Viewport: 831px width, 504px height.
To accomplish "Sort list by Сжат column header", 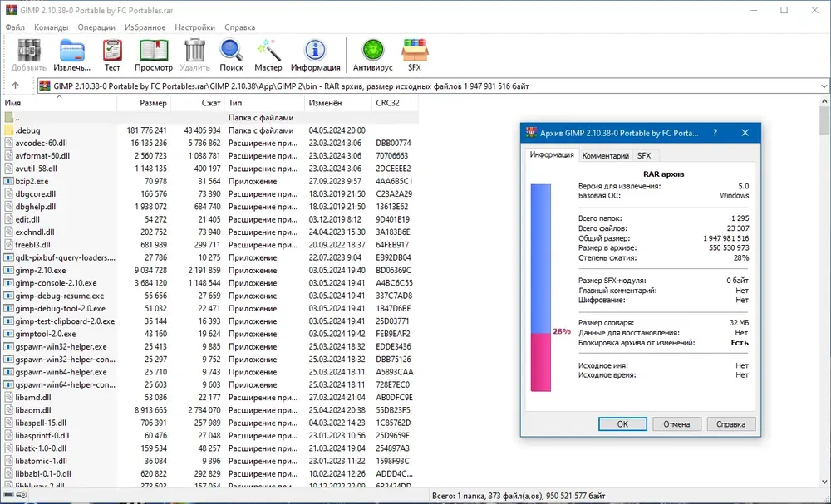I will (x=198, y=103).
